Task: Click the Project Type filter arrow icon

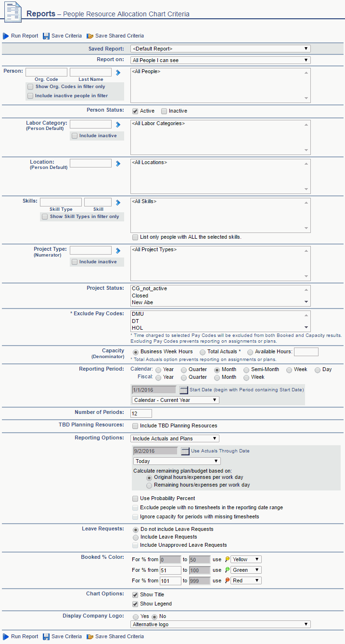Action: pos(118,251)
